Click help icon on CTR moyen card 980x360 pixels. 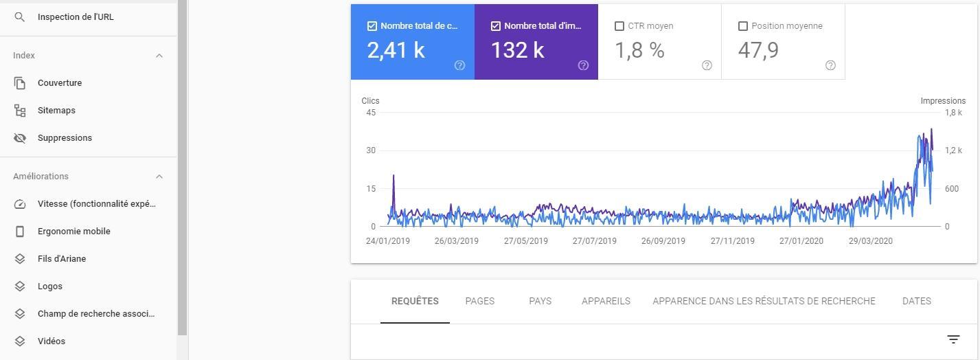click(x=707, y=65)
